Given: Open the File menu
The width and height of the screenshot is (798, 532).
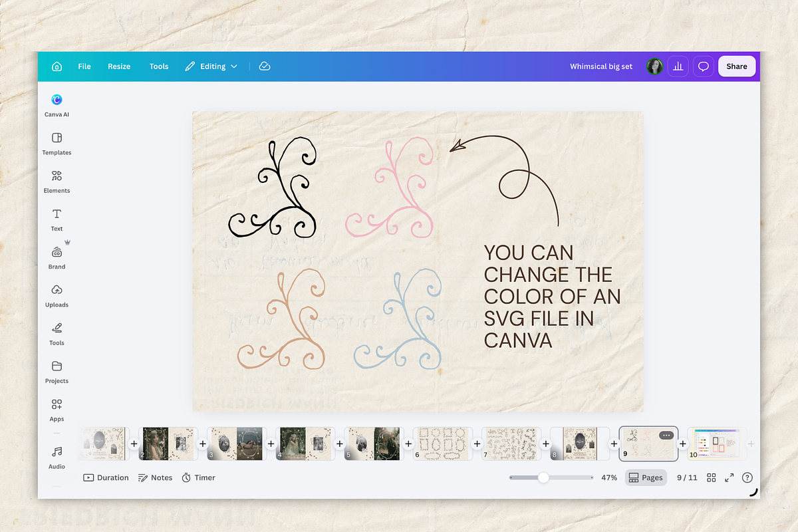Looking at the screenshot, I should pyautogui.click(x=84, y=66).
